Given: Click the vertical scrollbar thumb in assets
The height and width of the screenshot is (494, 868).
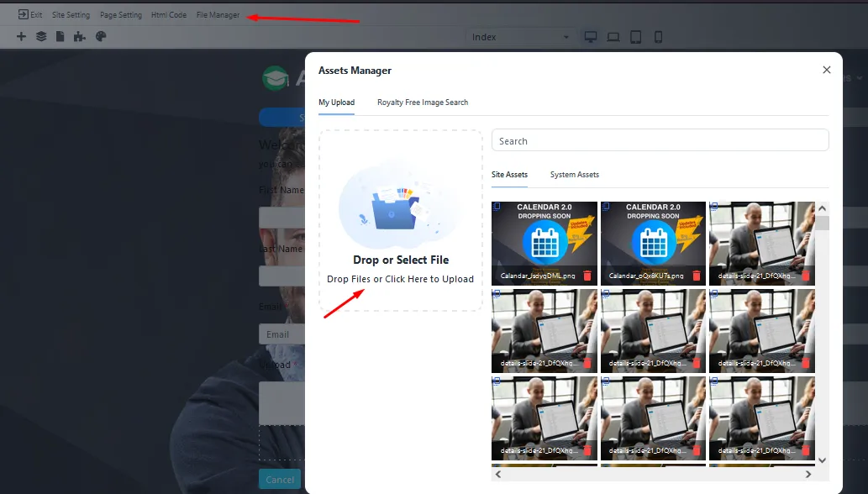Looking at the screenshot, I should click(822, 223).
